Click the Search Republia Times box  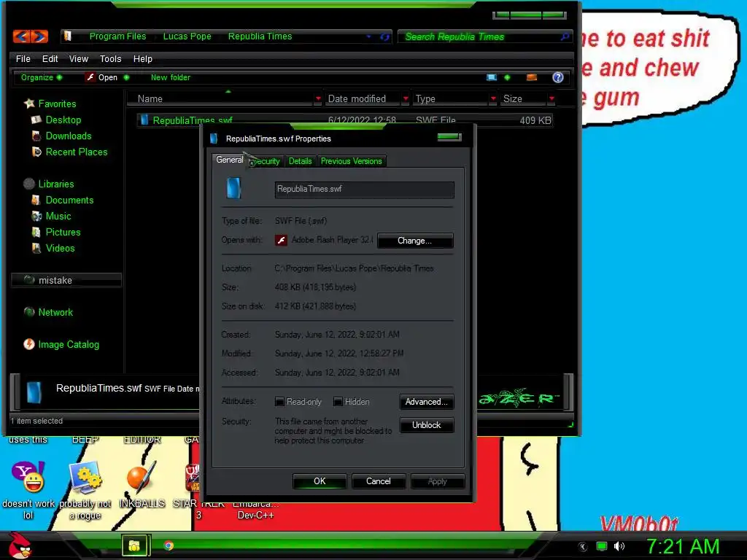pos(484,36)
